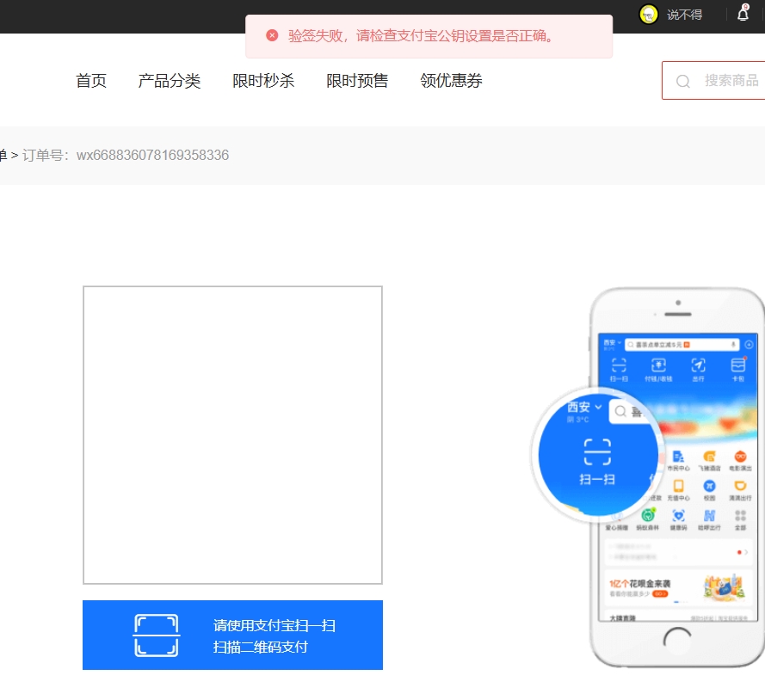Click the empty QR code box
This screenshot has height=700, width=765.
pyautogui.click(x=232, y=435)
